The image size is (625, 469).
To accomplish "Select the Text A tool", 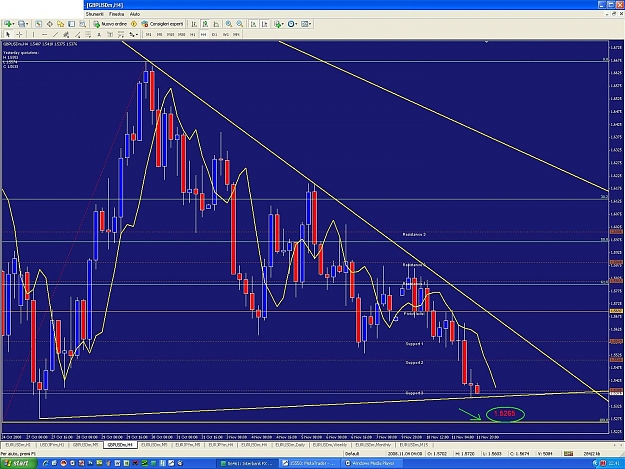I will pos(99,35).
